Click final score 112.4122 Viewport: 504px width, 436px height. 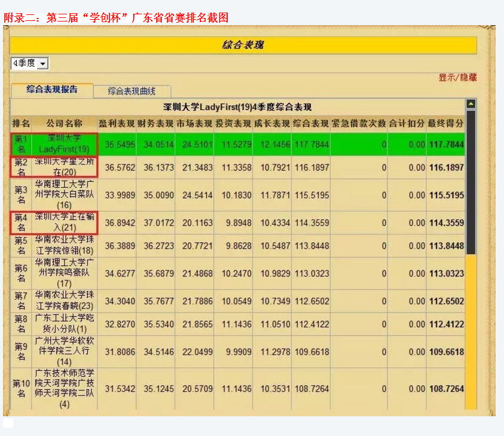(447, 324)
